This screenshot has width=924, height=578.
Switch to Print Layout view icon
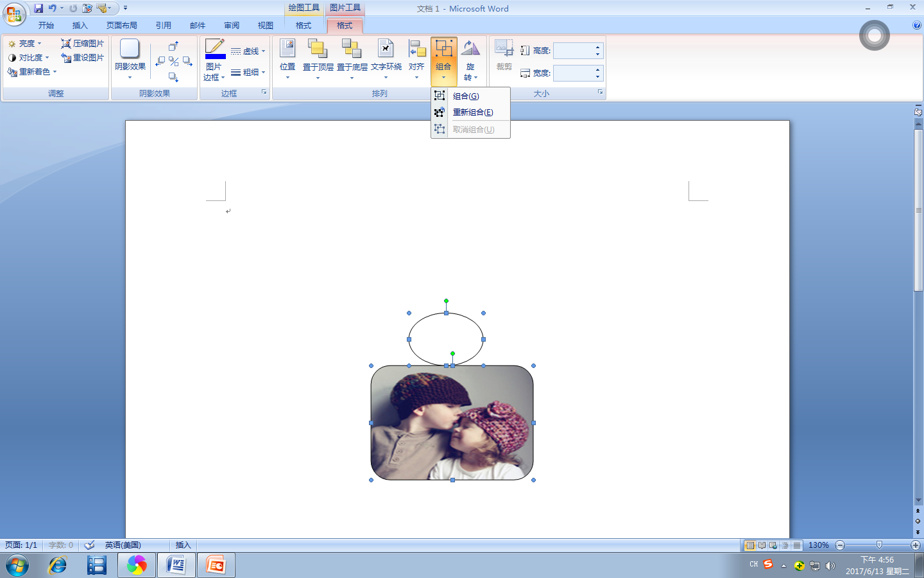[x=749, y=545]
